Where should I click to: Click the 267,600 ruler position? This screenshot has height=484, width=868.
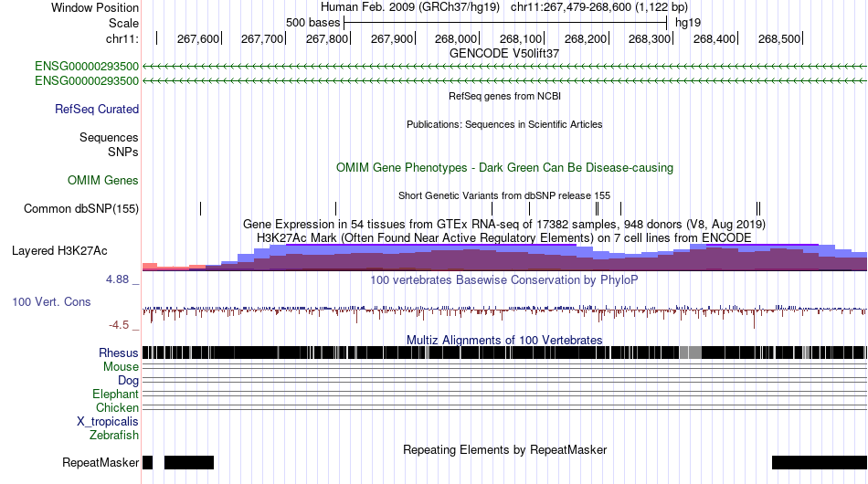[198, 38]
